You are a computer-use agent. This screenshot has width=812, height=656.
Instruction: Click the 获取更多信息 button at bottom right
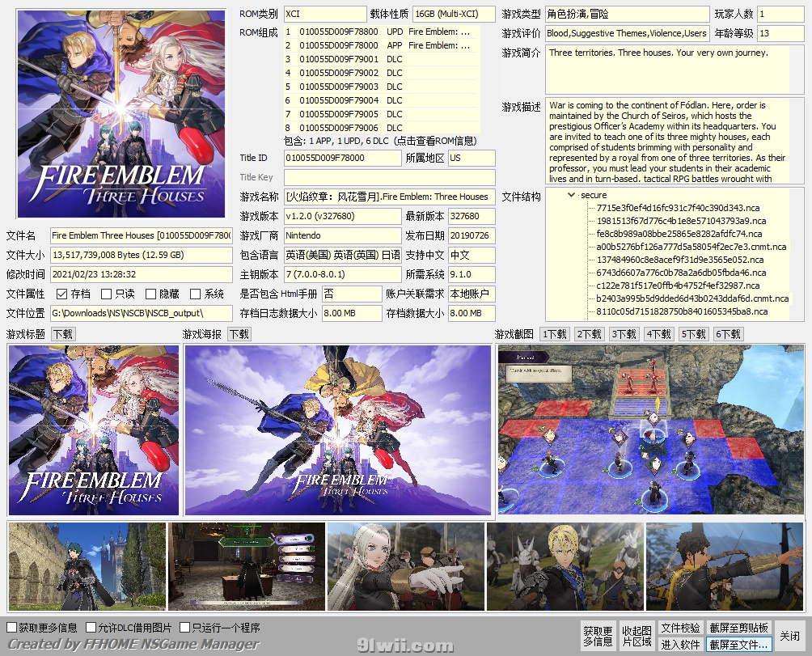pos(598,637)
